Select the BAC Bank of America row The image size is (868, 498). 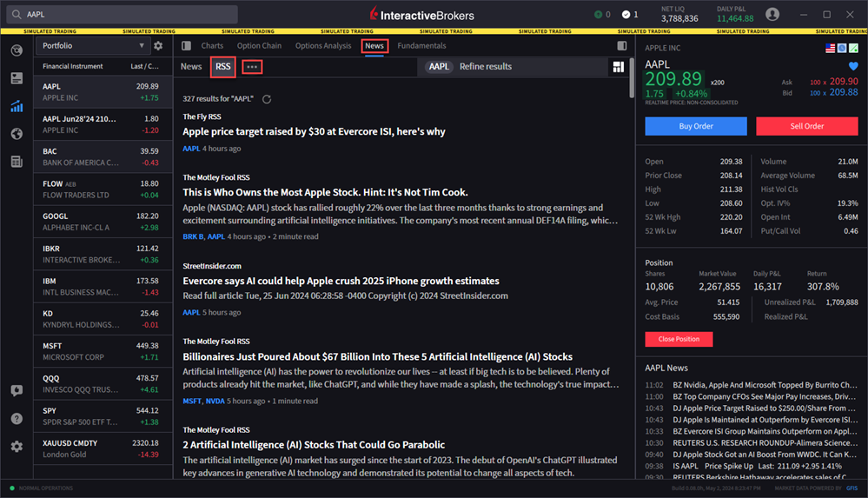click(103, 156)
